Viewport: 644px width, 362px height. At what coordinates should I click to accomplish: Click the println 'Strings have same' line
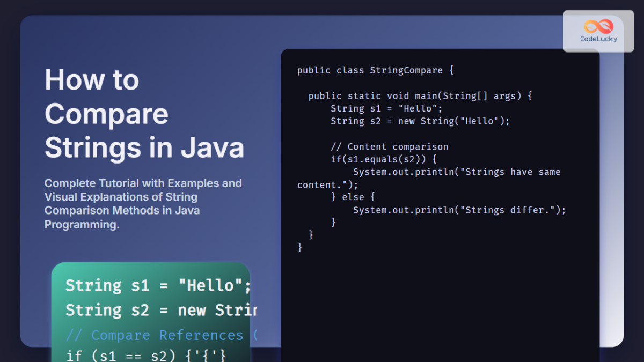point(456,172)
